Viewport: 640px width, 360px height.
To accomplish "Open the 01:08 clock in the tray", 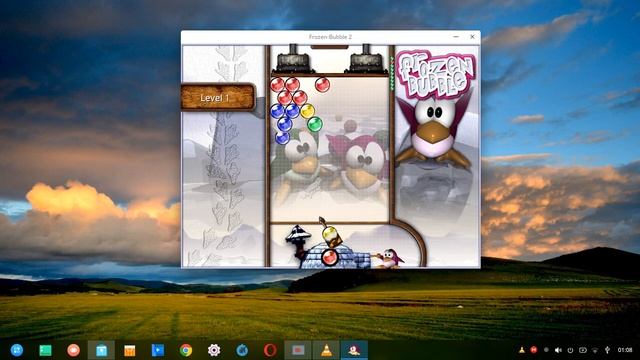I will [x=625, y=350].
